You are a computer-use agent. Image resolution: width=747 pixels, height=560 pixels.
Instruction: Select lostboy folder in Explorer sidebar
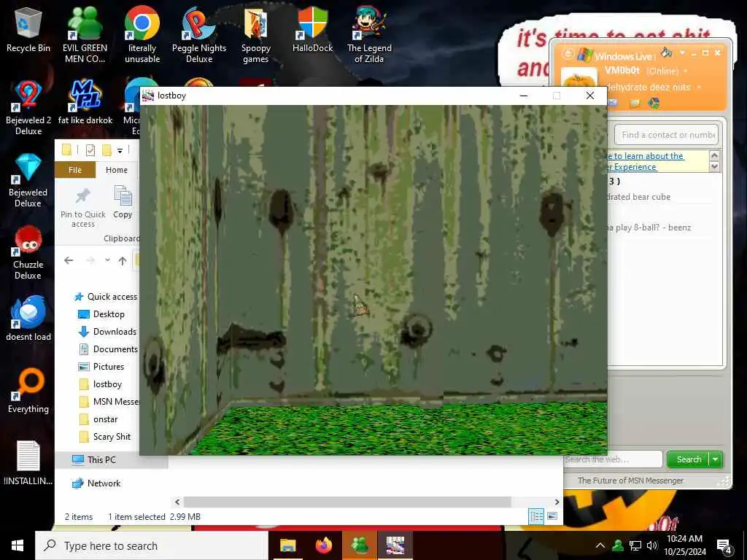(100, 384)
